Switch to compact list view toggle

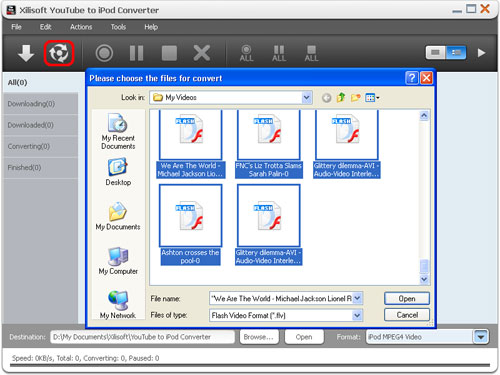pos(435,53)
